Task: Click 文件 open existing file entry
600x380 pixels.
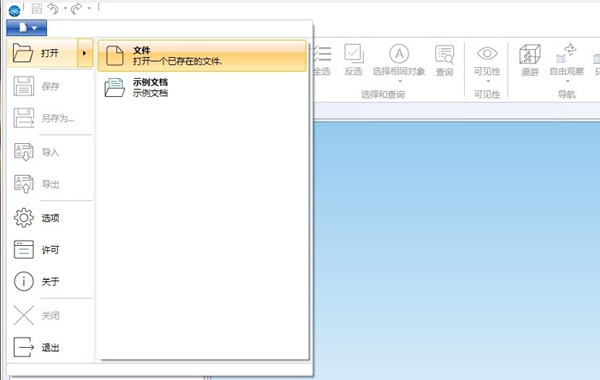Action: (x=202, y=55)
